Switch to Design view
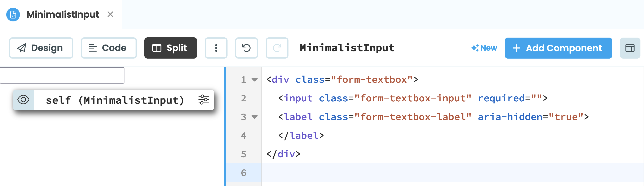This screenshot has height=186, width=644. coord(41,48)
